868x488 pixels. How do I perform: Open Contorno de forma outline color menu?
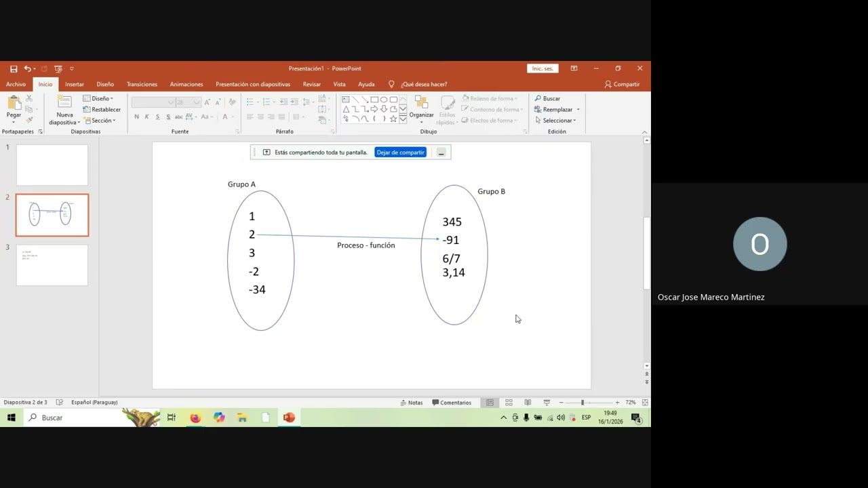click(492, 109)
